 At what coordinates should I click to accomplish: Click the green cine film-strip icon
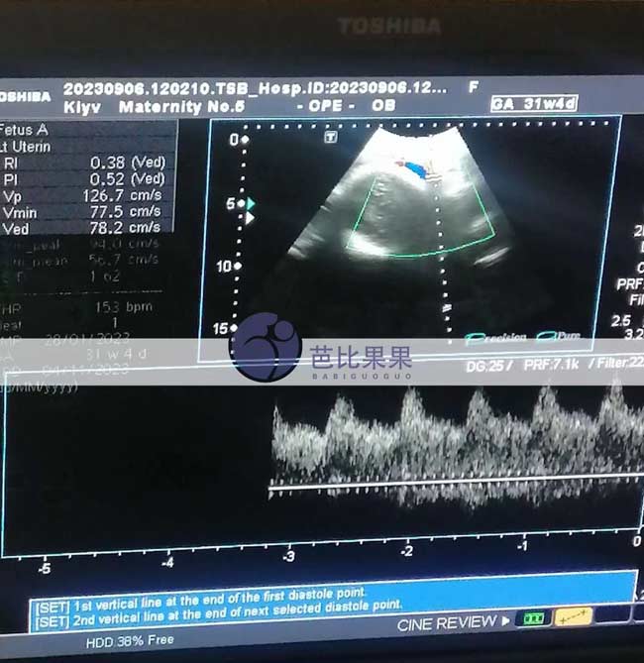533,619
